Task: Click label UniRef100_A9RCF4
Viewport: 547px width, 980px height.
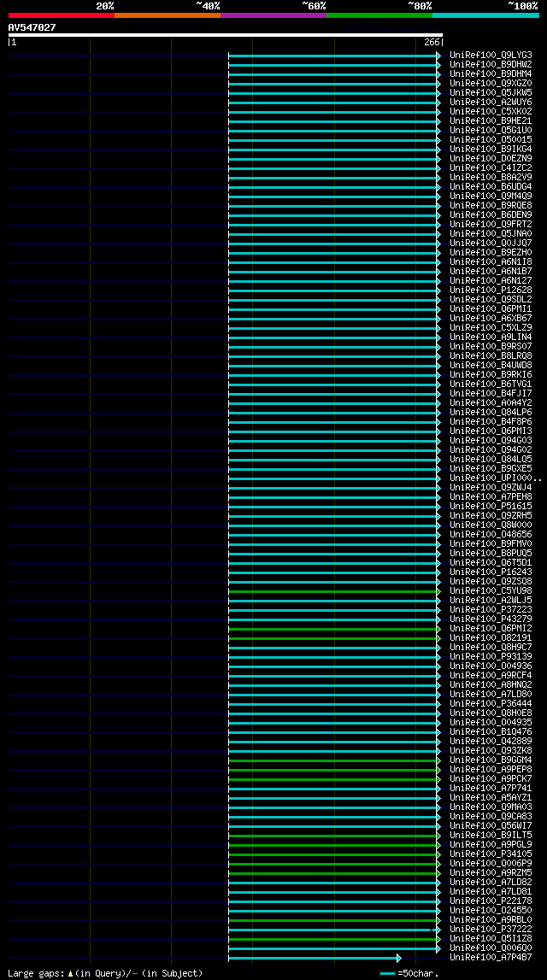Action: click(491, 676)
